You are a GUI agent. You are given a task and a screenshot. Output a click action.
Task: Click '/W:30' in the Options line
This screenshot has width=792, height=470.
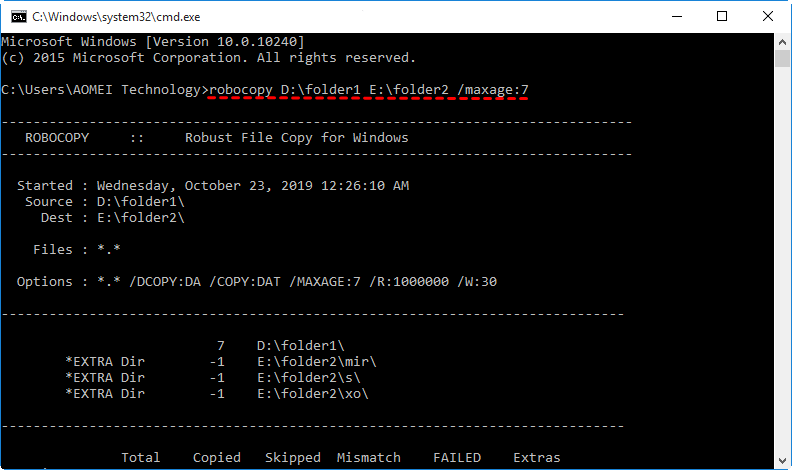coord(477,282)
